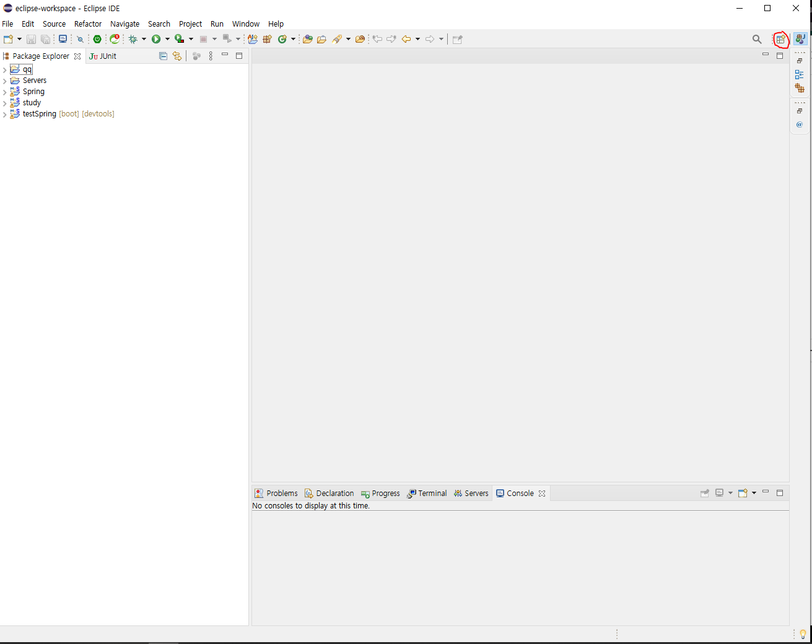The image size is (812, 644).
Task: Open the Search dropdown arrow
Action: tap(348, 39)
